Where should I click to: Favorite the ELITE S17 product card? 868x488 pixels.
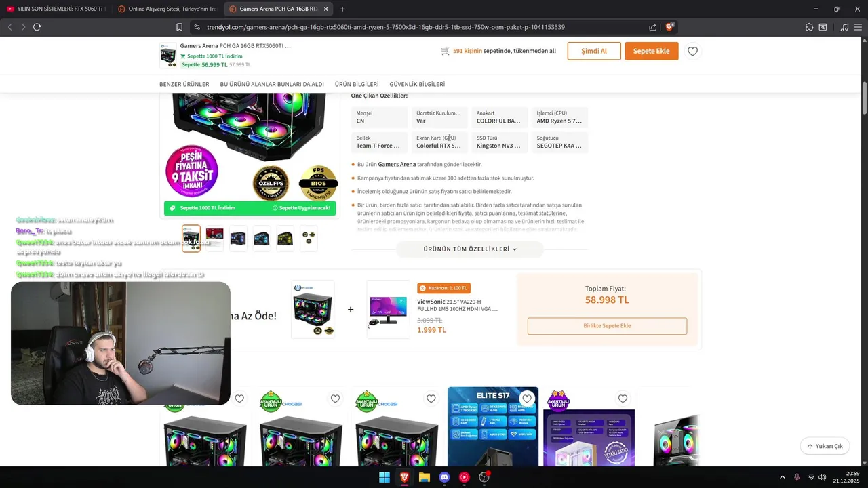pos(527,399)
